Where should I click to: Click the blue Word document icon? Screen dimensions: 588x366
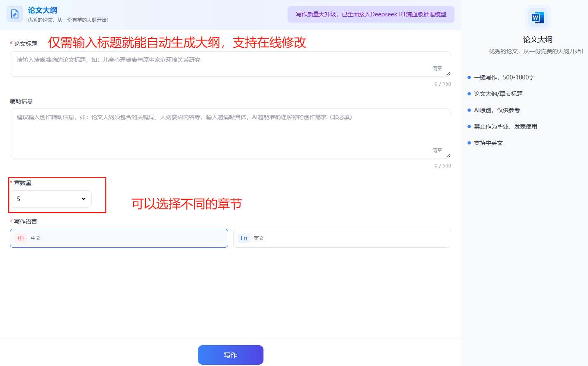538,18
